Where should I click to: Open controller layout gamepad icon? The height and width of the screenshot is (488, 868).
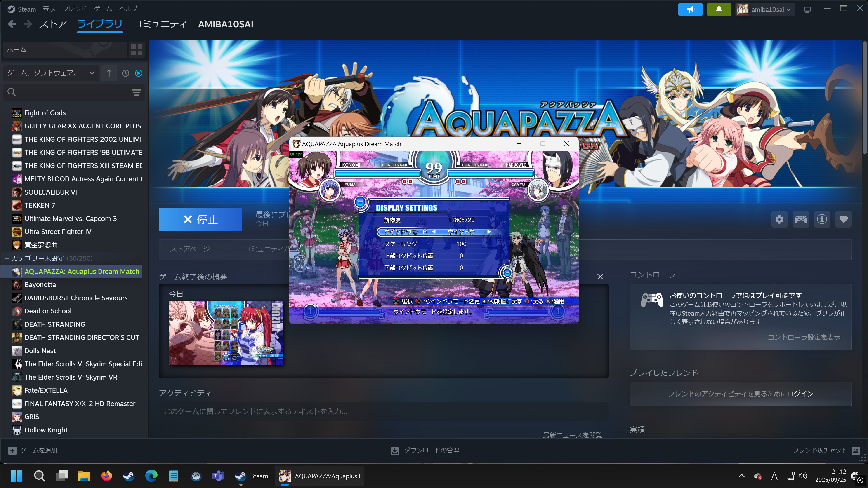pyautogui.click(x=801, y=220)
